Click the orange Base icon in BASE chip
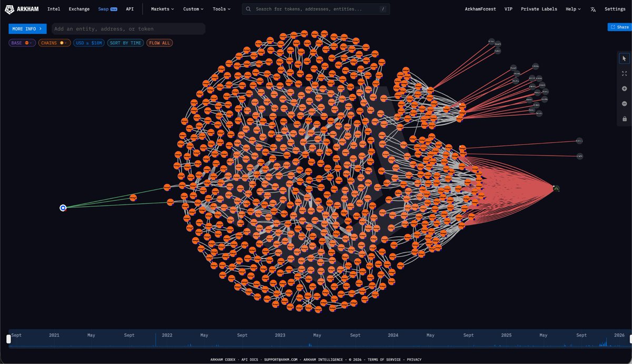 26,43
